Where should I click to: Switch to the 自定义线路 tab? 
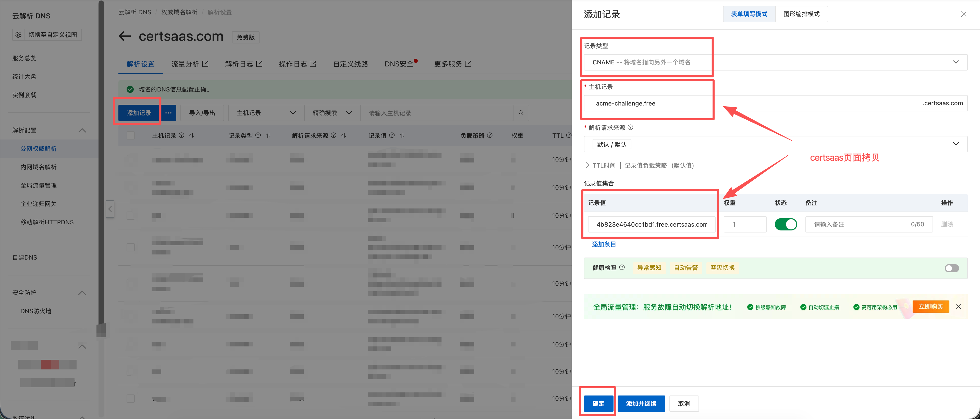350,64
